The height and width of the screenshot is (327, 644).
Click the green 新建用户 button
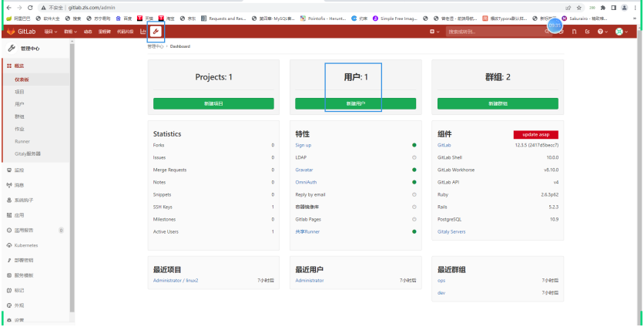point(356,103)
